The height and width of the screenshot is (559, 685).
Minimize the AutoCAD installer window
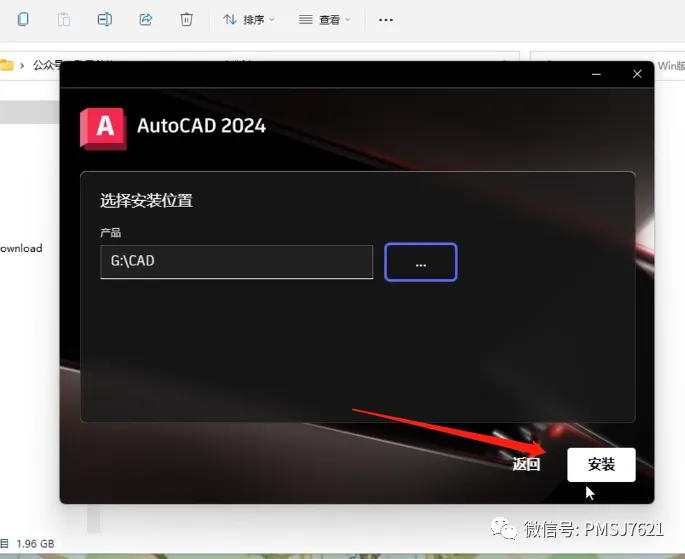click(596, 74)
